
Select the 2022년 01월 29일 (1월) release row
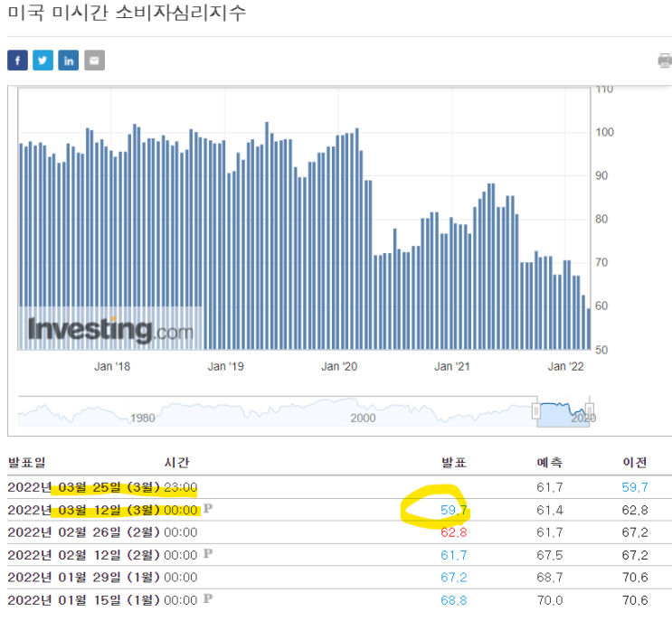(x=339, y=578)
